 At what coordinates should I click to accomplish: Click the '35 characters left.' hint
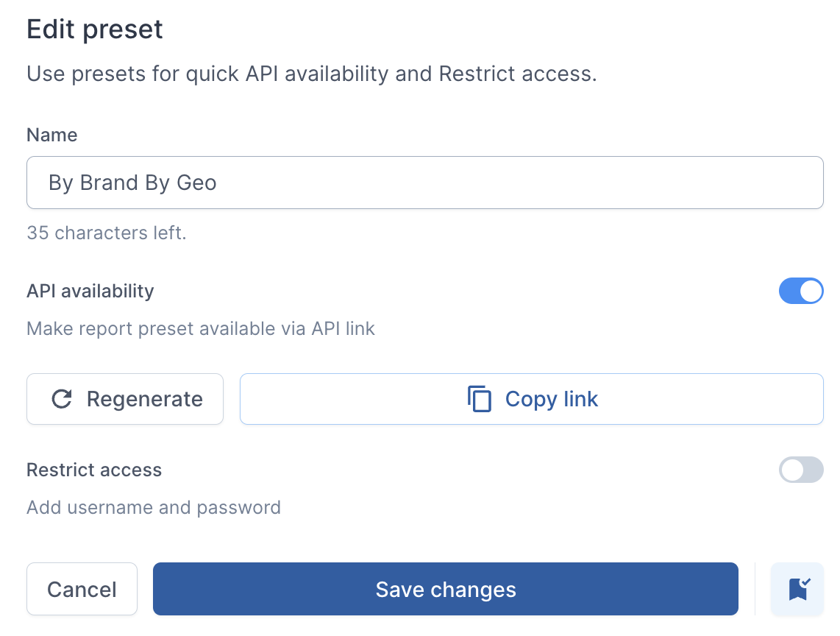(x=107, y=233)
